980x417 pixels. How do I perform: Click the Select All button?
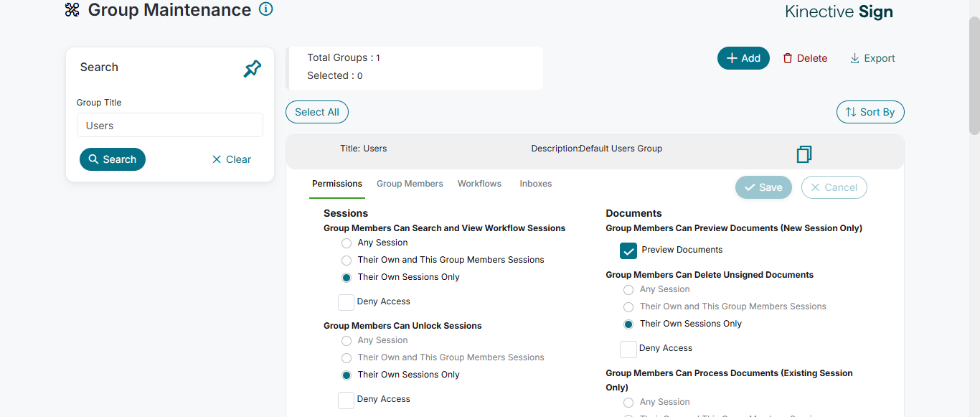point(317,112)
